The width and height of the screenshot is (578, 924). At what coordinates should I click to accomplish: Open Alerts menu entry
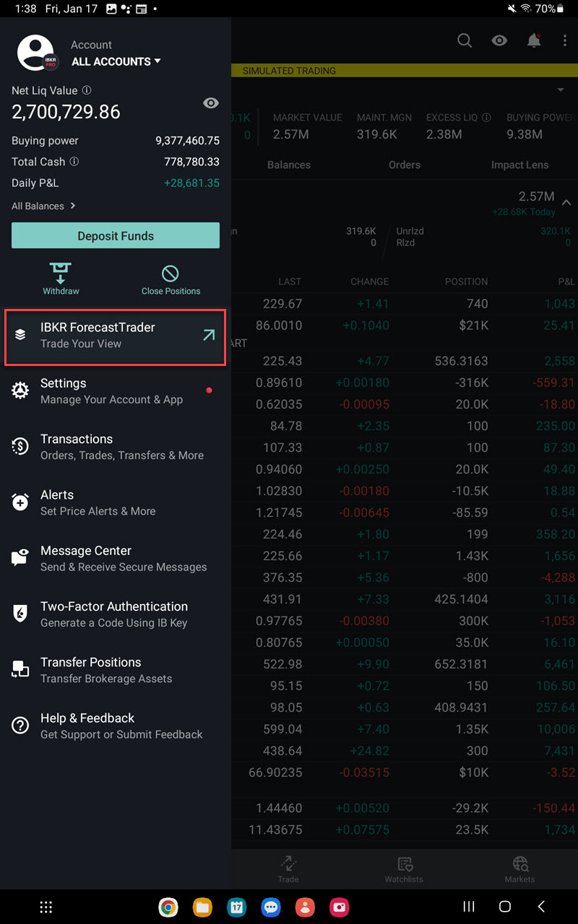tap(116, 502)
